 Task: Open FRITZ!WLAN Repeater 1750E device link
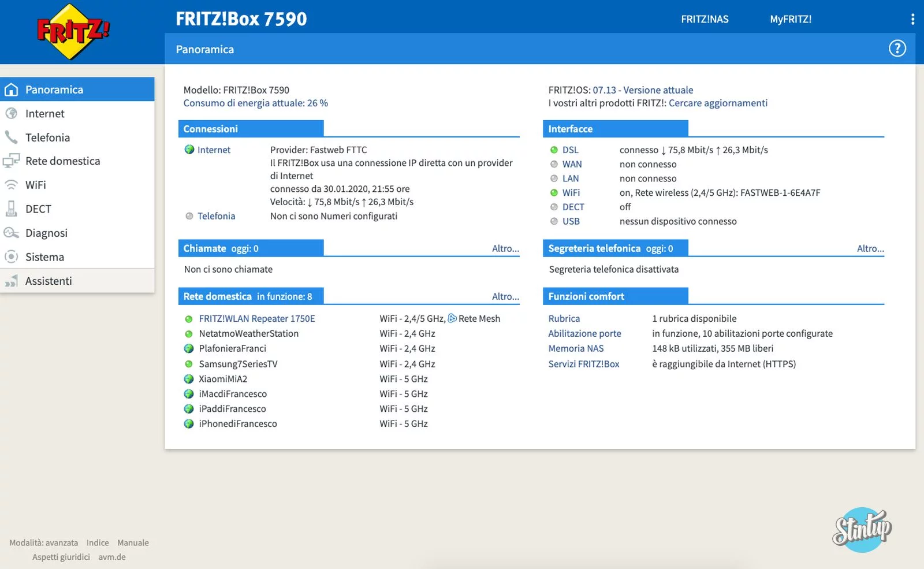(257, 318)
